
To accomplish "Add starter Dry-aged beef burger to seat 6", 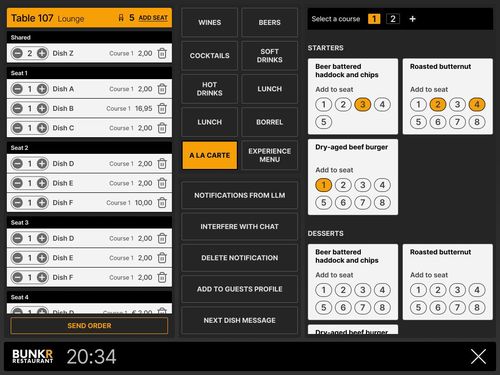I will pyautogui.click(x=343, y=203).
